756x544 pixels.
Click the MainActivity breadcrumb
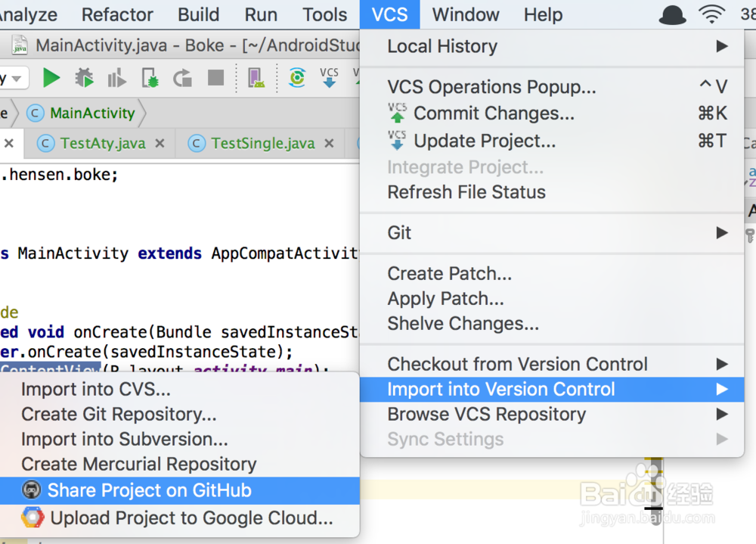point(91,113)
